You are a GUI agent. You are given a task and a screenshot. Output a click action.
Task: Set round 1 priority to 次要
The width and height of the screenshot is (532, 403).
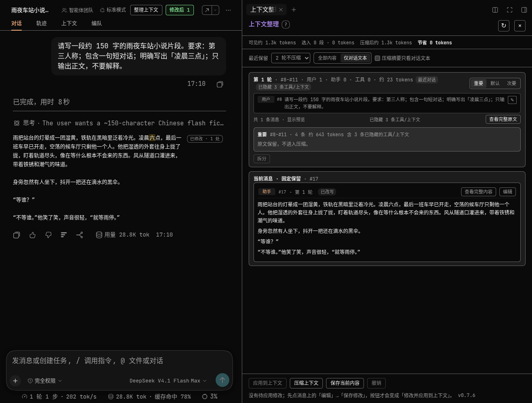click(x=511, y=83)
